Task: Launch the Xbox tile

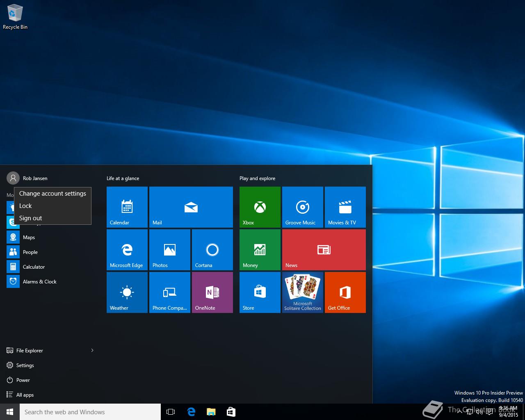Action: (x=260, y=207)
